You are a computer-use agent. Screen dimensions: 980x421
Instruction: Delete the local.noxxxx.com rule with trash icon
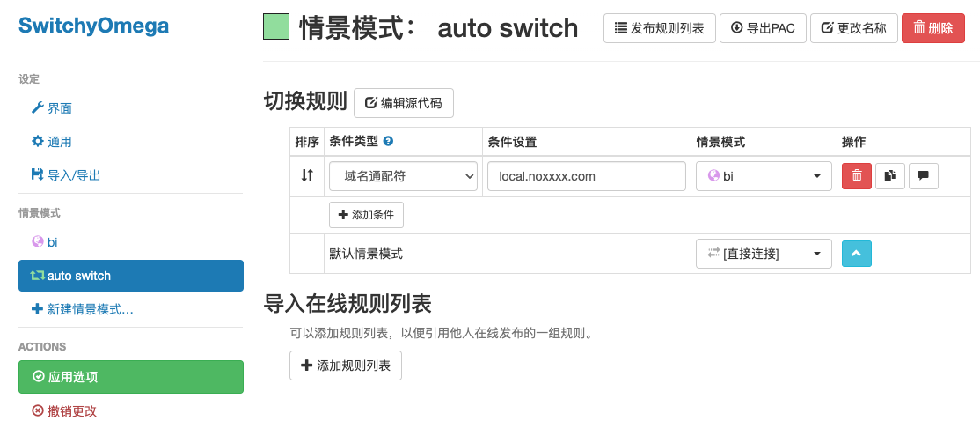857,176
